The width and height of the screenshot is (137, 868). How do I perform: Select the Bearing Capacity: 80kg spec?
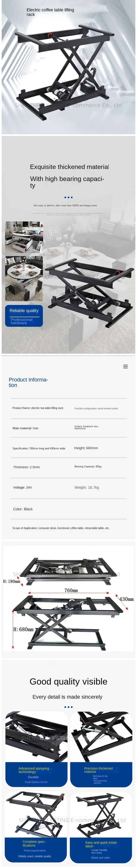(88, 466)
